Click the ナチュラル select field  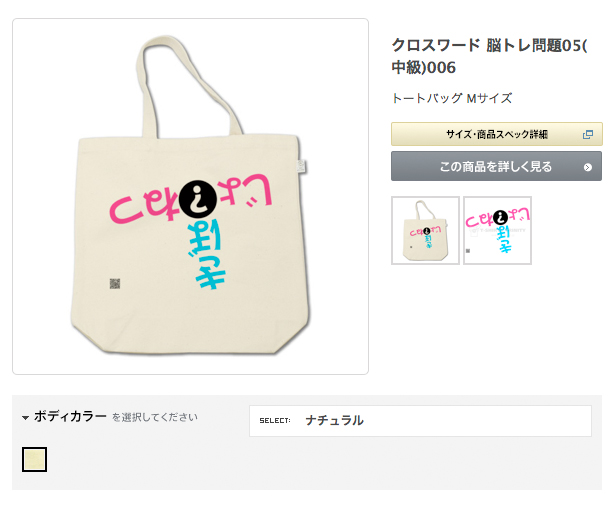pos(420,421)
